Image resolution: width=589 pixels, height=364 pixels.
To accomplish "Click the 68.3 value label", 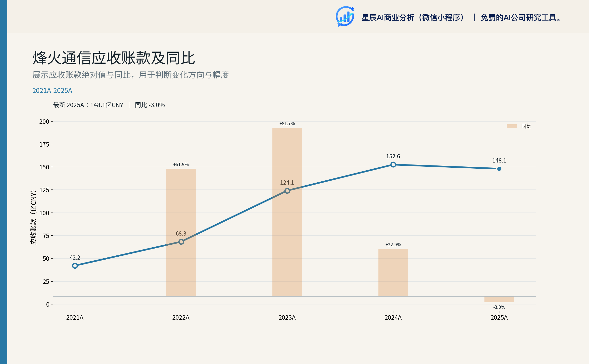I will pos(181,234).
